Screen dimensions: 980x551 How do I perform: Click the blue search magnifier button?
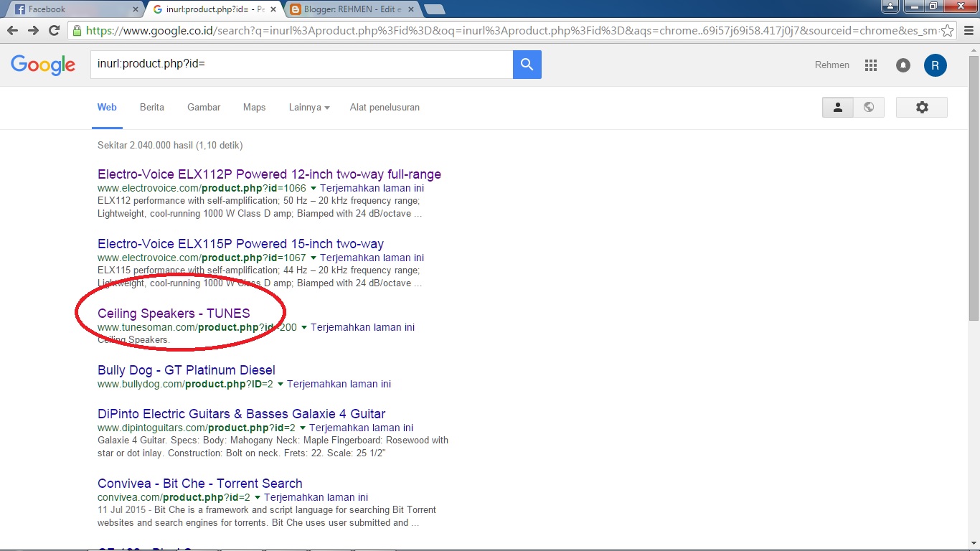[x=527, y=65]
